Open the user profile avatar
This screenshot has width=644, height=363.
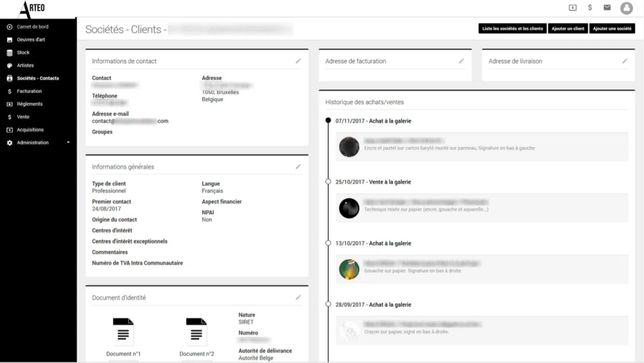(626, 8)
